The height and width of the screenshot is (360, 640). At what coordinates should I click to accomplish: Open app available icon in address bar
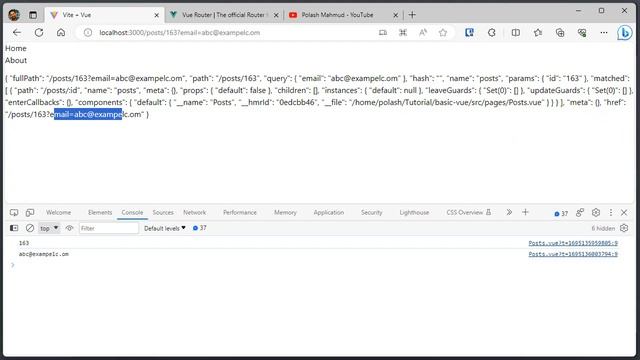pyautogui.click(x=382, y=33)
